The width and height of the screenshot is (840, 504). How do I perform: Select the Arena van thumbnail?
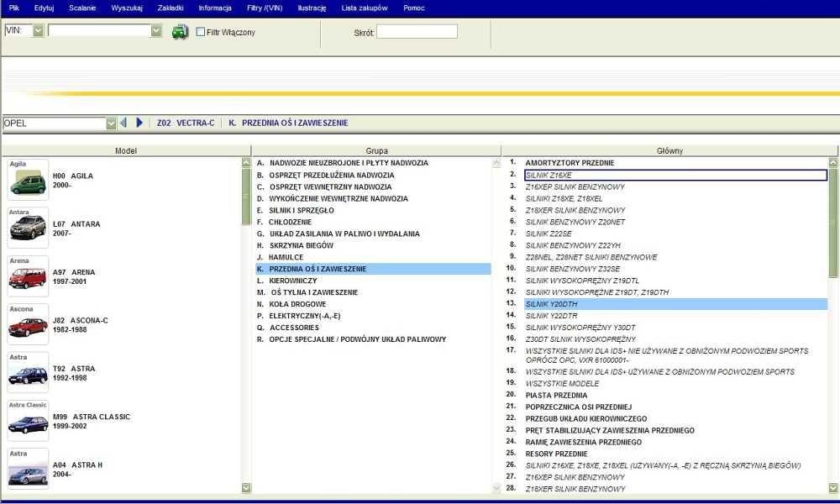point(28,276)
